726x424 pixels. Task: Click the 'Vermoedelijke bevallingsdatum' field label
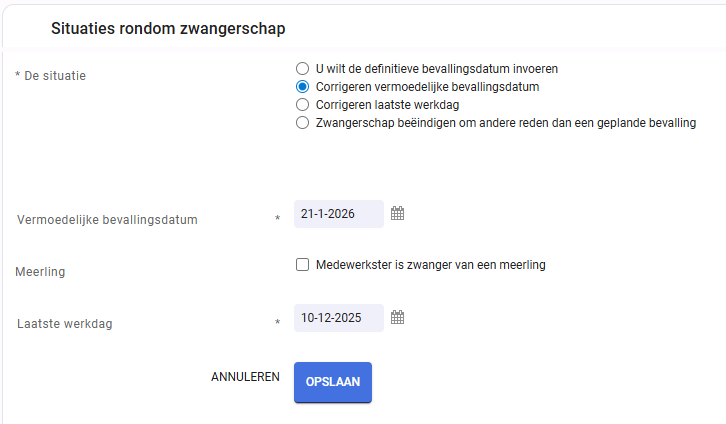107,220
